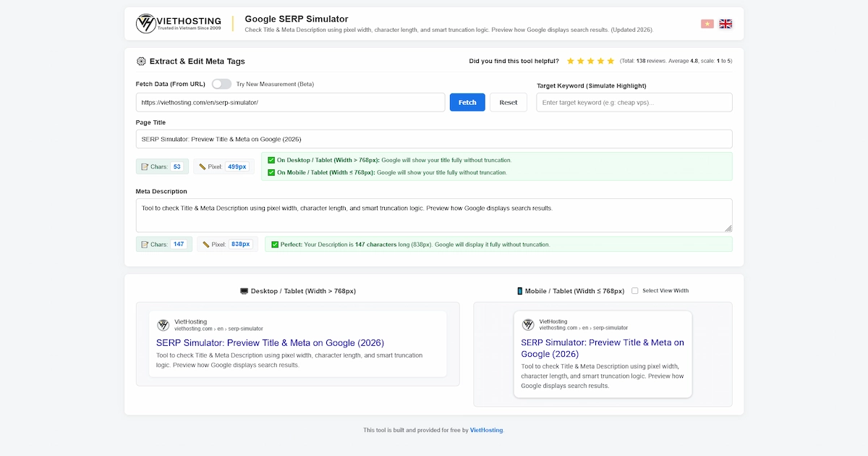Click desktop preview breadcrumb viethosting.com › en › serp-simulator
Screen dimensions: 868x456
(x=218, y=329)
